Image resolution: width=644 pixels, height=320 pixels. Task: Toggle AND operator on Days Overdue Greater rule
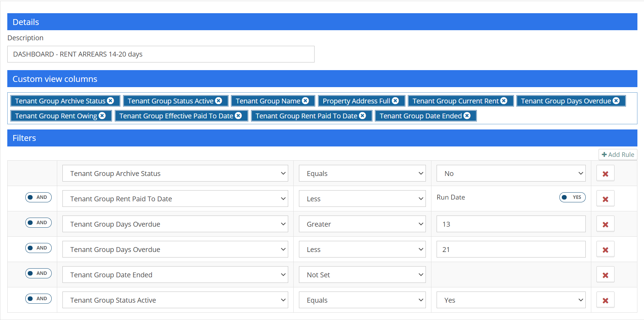pos(38,222)
